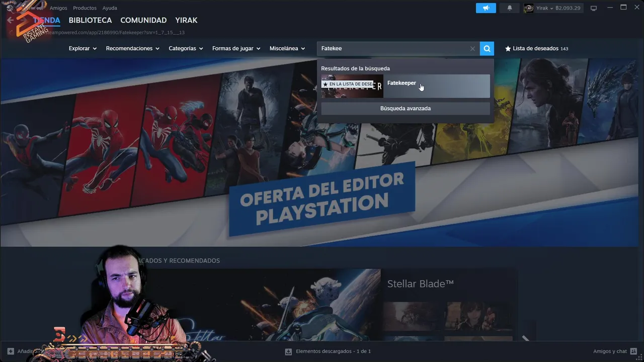Click Amigos y chat text

(x=610, y=351)
